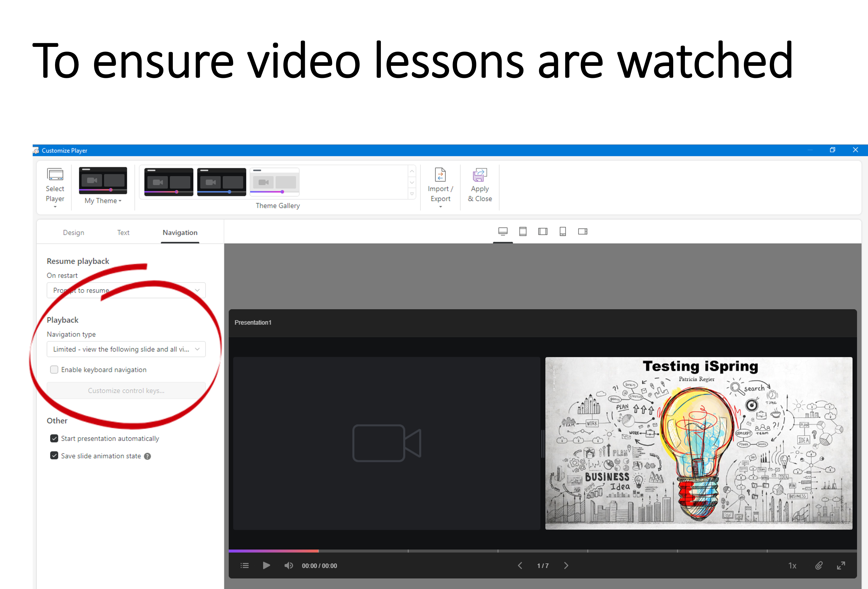The width and height of the screenshot is (868, 589).
Task: Click the Other section heading
Action: coord(57,421)
